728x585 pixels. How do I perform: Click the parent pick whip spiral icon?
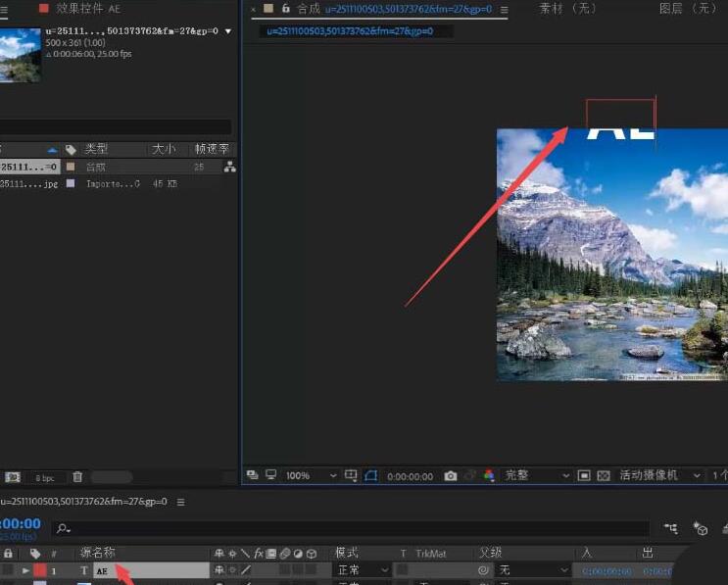(x=483, y=570)
